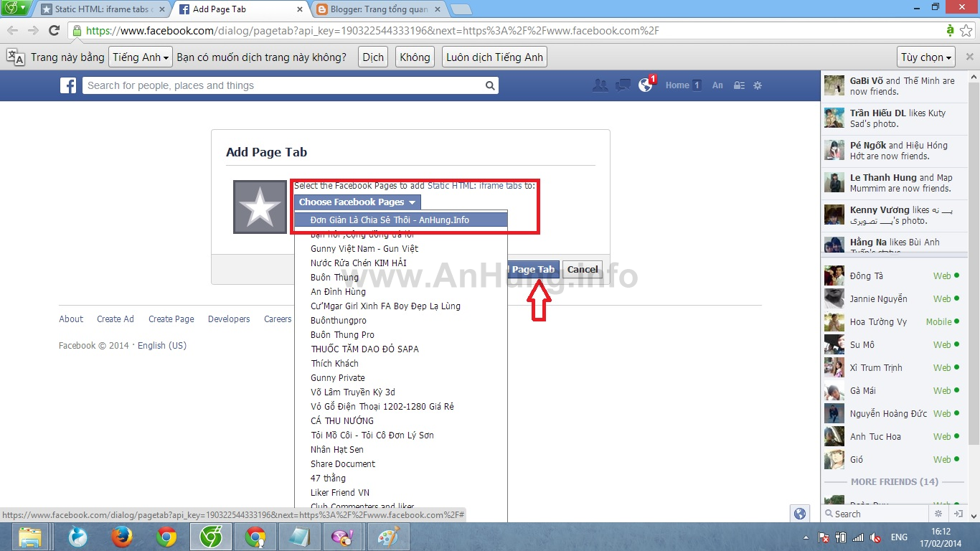980x551 pixels.
Task: Click the Coc Coc browser menu button
Action: pyautogui.click(x=15, y=9)
